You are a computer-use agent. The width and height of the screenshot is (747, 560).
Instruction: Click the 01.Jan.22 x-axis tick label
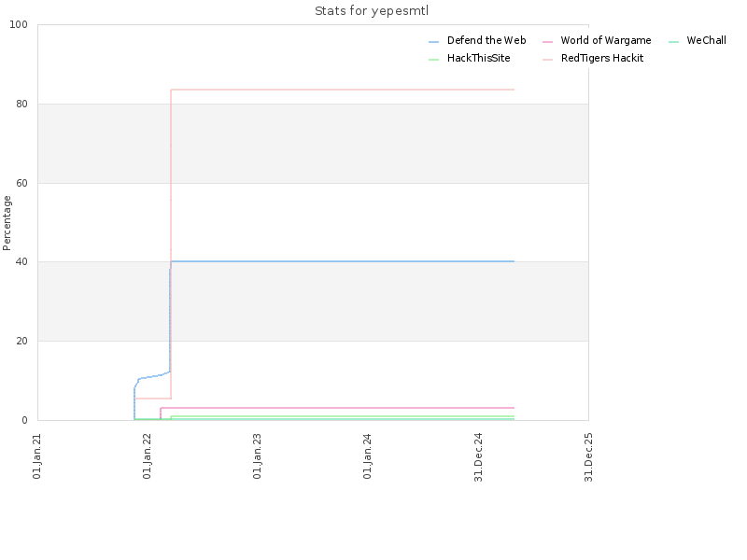[147, 455]
